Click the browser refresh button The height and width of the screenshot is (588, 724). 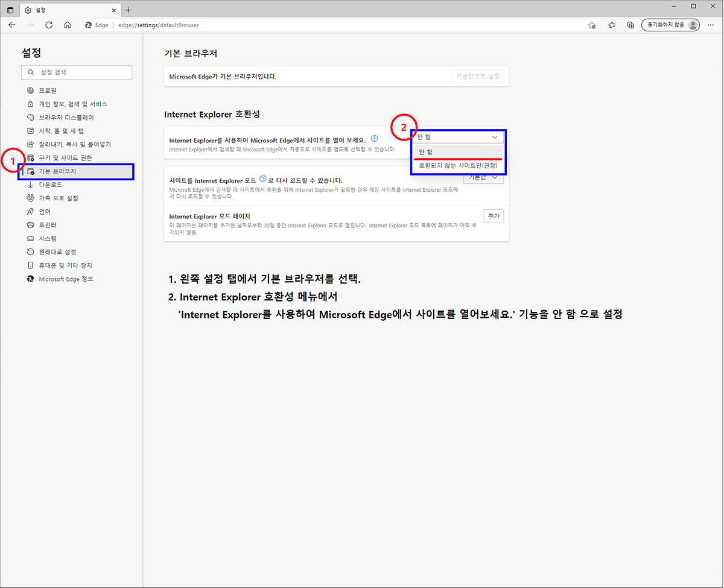coord(49,25)
